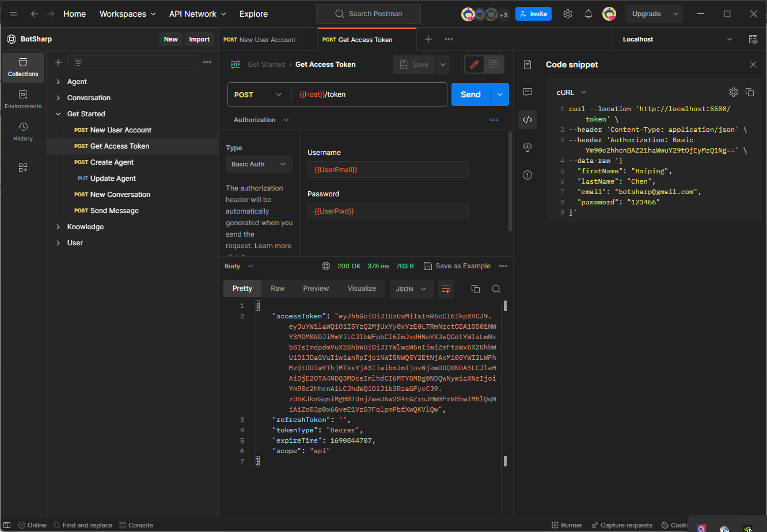Open the collections view more options ellipsis
The width and height of the screenshot is (767, 532).
[x=207, y=62]
